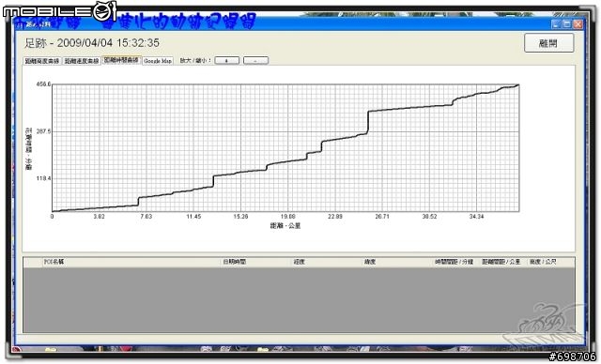Screen dimensions: 601x364
Task: Click the 離開 (Exit) button
Action: [548, 43]
